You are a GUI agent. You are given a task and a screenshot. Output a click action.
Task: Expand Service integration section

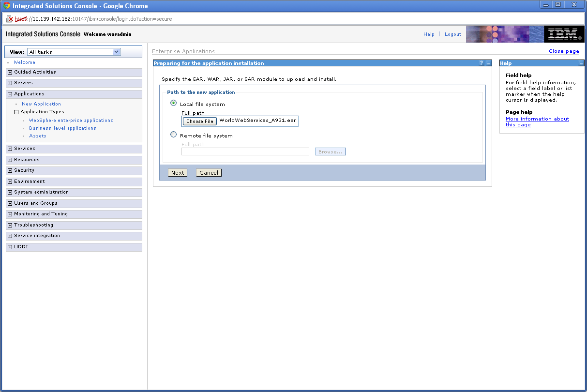10,236
